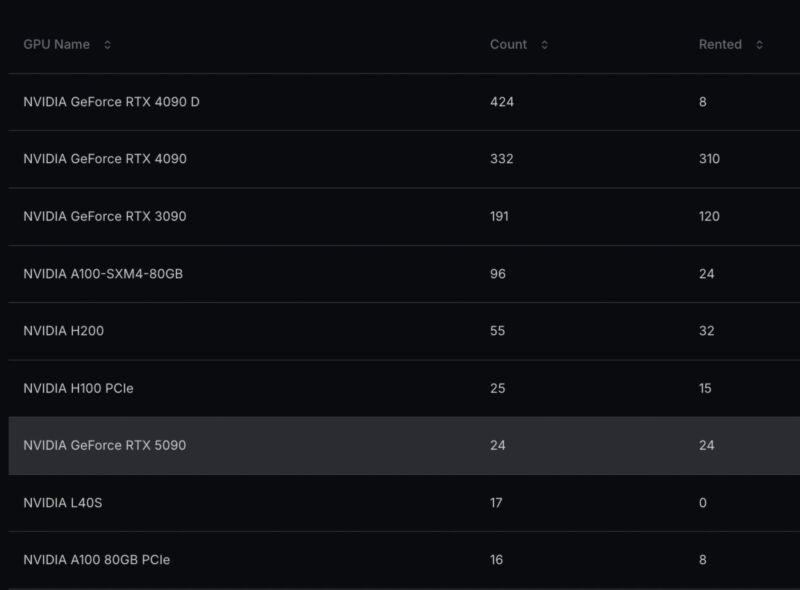
Task: Click rented value 120 for RTX 3090
Action: [x=709, y=216]
